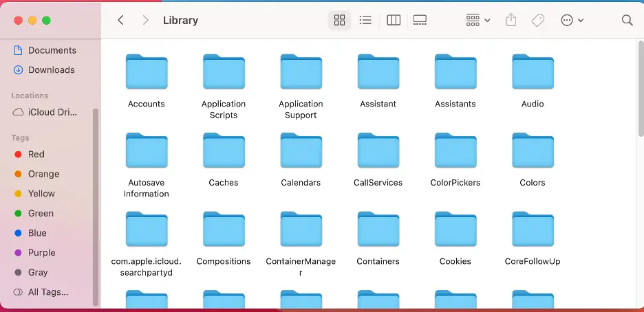This screenshot has width=644, height=312.
Task: Switch to gallery view
Action: 420,20
